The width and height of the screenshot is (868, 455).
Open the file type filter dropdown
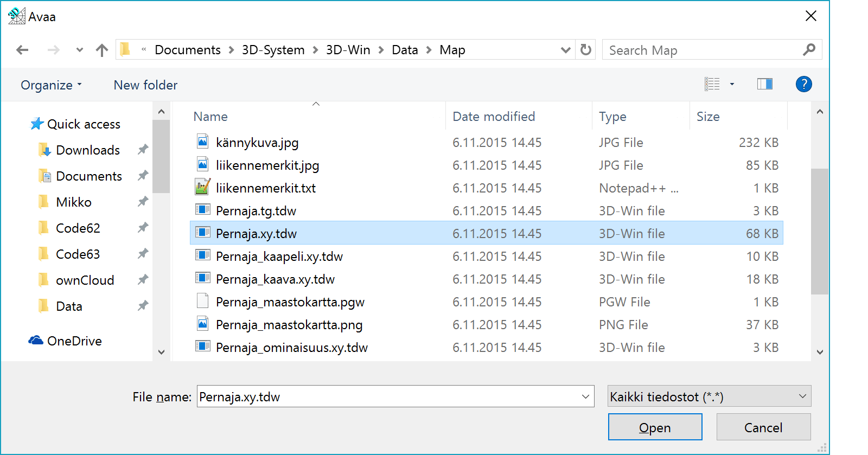coord(709,396)
